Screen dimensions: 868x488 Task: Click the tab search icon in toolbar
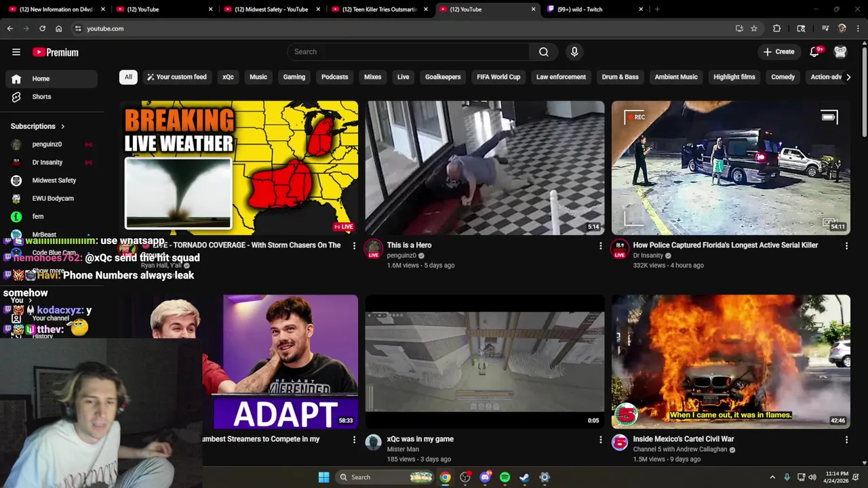801,28
